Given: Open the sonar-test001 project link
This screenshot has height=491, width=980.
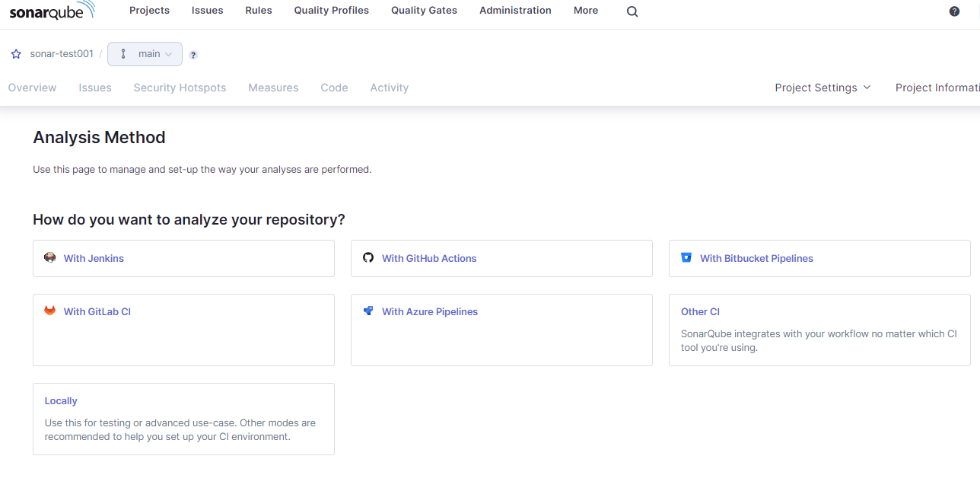Looking at the screenshot, I should coord(62,54).
